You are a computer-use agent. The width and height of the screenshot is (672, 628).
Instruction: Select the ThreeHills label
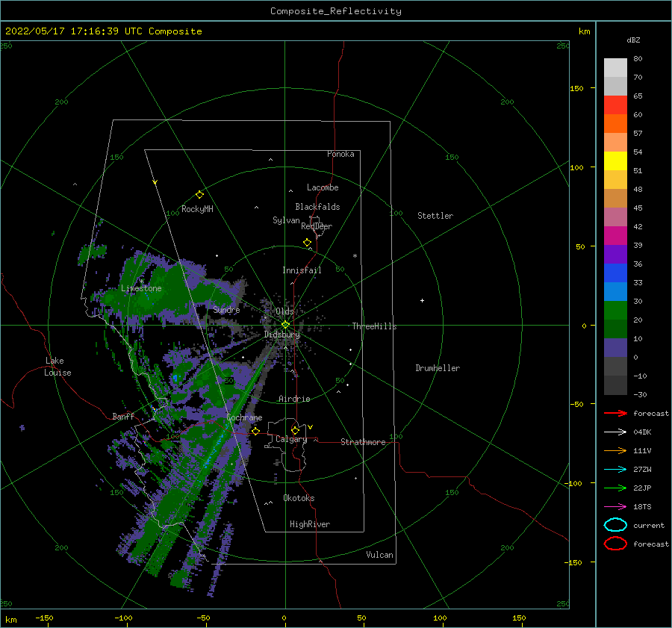(374, 326)
